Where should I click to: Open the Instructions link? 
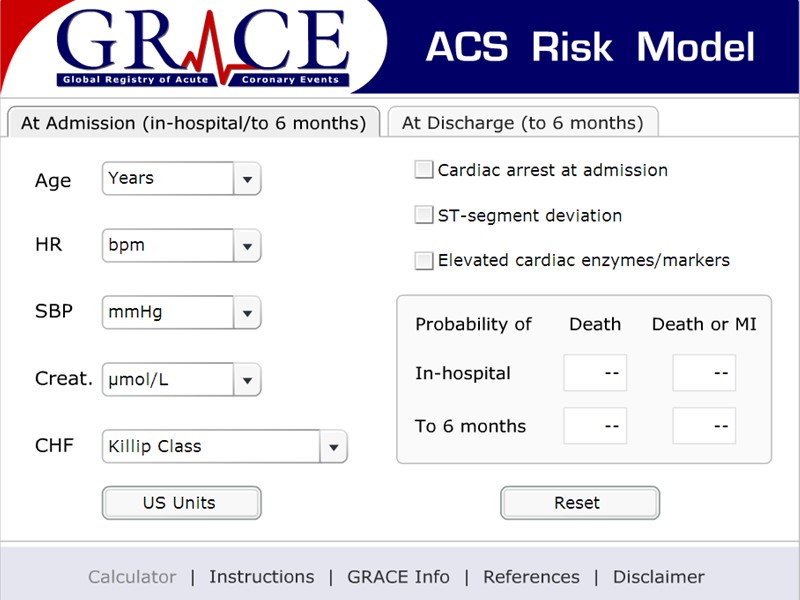[261, 577]
